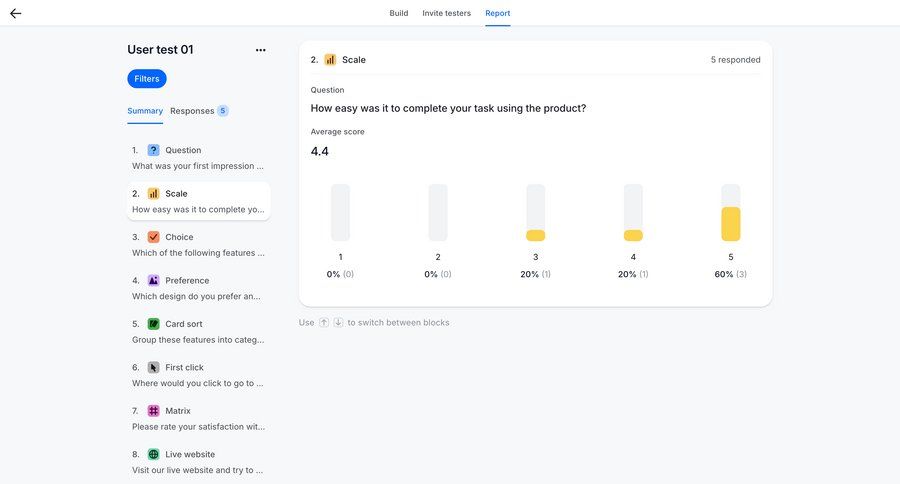
Task: Switch to the Build tab
Action: pos(398,13)
